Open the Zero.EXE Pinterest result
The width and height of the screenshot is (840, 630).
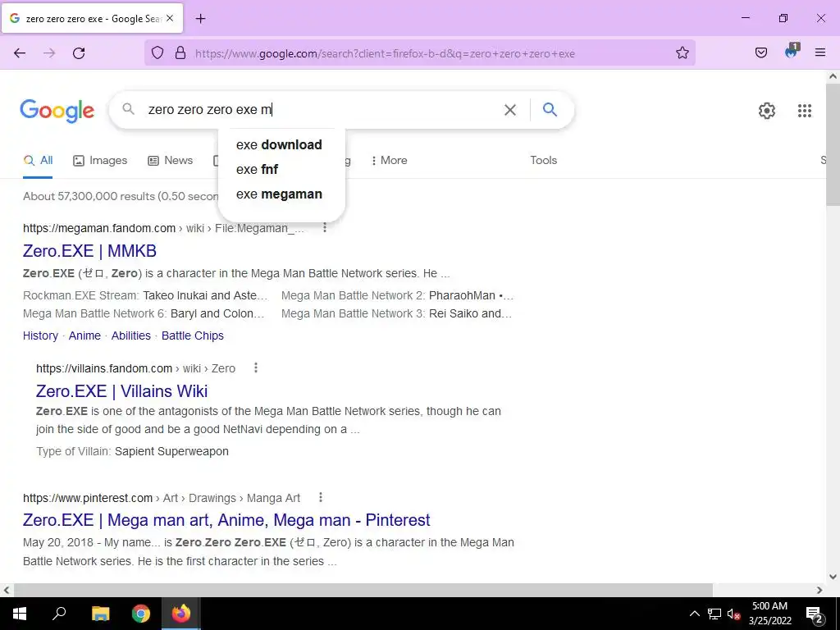[x=226, y=520]
